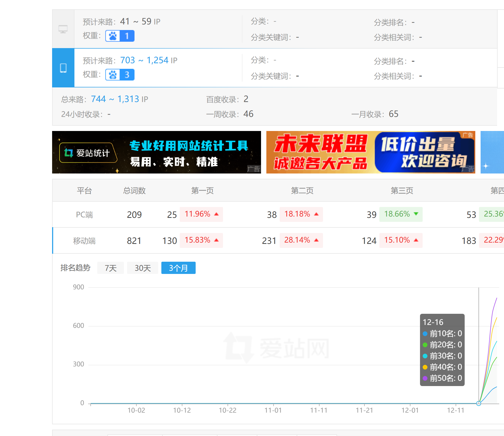Click total traffic 744 ~ 1,313 link
The image size is (504, 436).
click(115, 99)
